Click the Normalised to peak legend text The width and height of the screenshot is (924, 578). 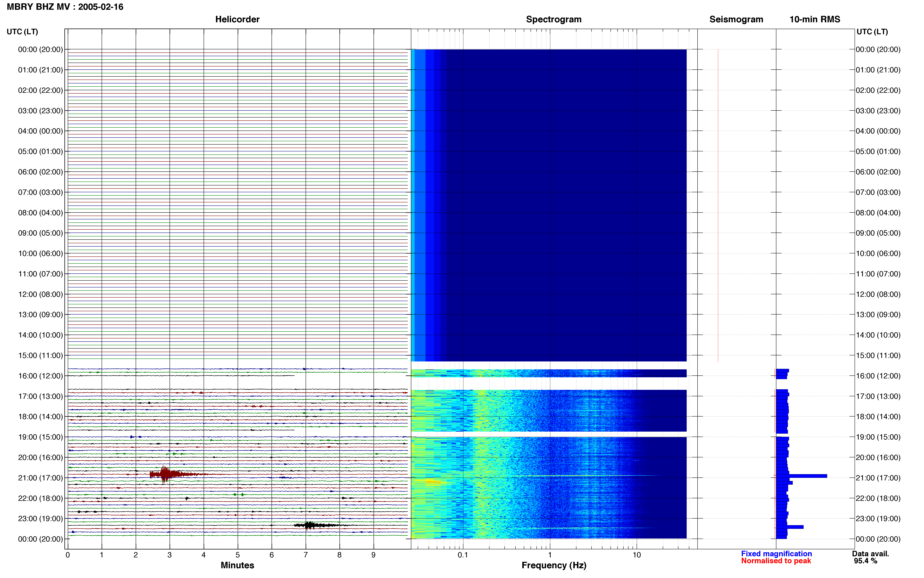(776, 561)
